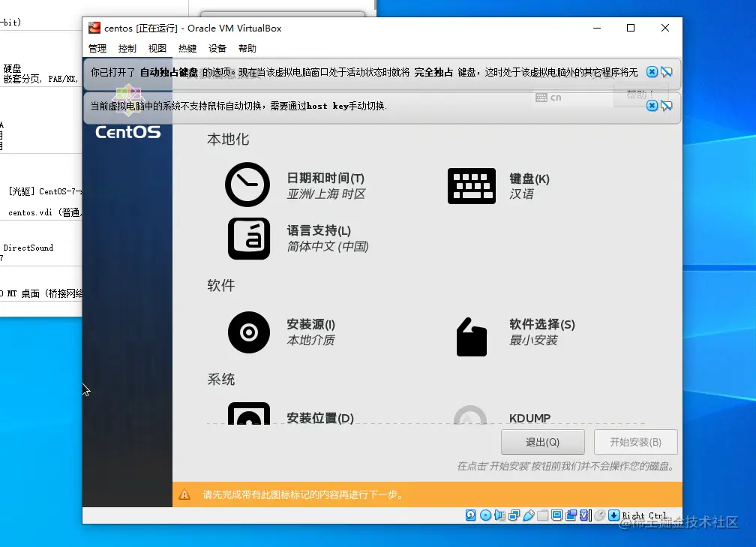Image resolution: width=756 pixels, height=547 pixels.
Task: Click the VirtualBox title bar icon
Action: 94,28
